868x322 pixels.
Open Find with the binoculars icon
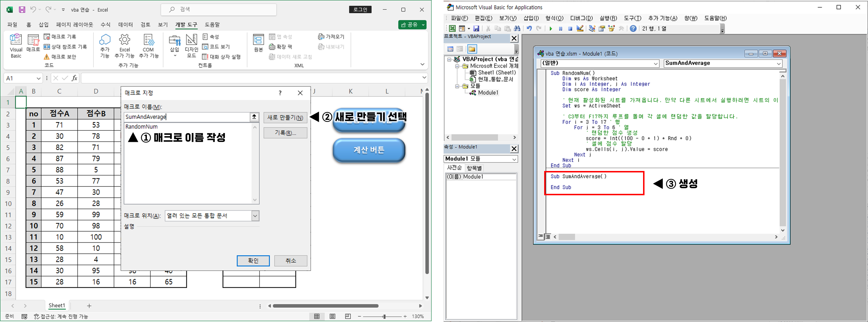(x=517, y=29)
